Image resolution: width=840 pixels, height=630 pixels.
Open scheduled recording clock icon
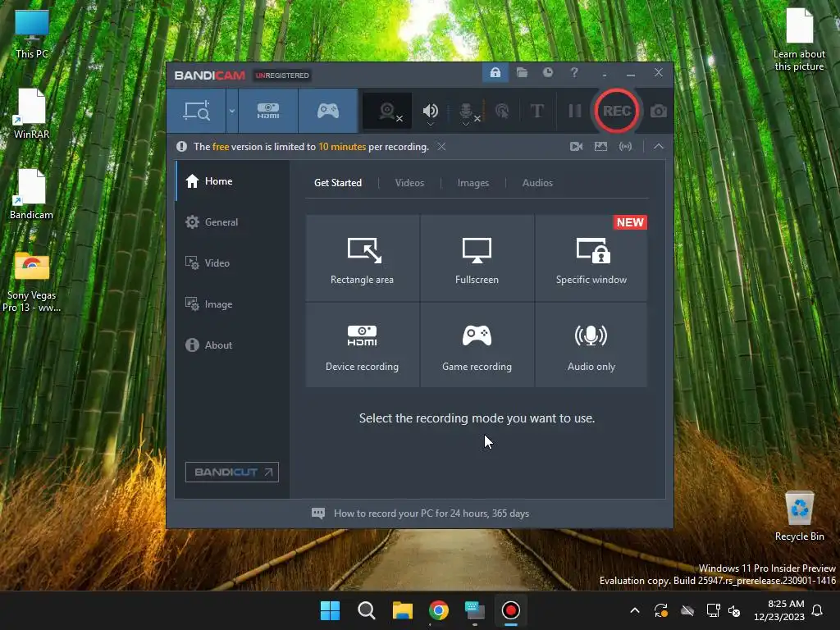point(547,72)
